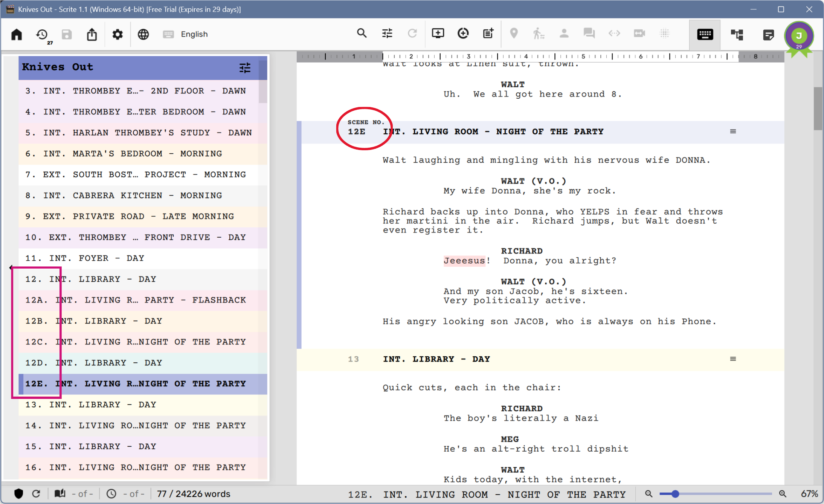Toggle the on-screen keyboard icon beside English
This screenshot has width=824, height=504.
click(x=168, y=34)
